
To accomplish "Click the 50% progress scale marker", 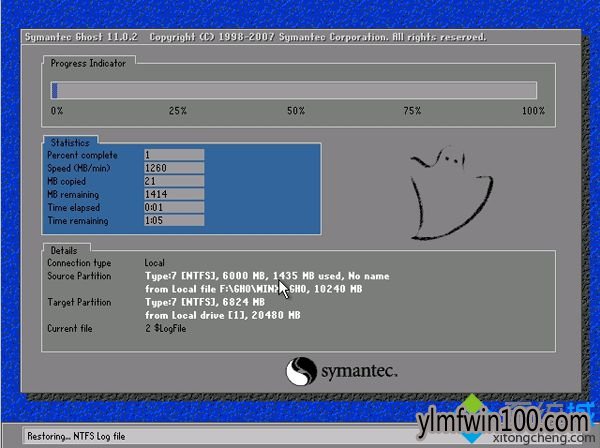I will [296, 111].
